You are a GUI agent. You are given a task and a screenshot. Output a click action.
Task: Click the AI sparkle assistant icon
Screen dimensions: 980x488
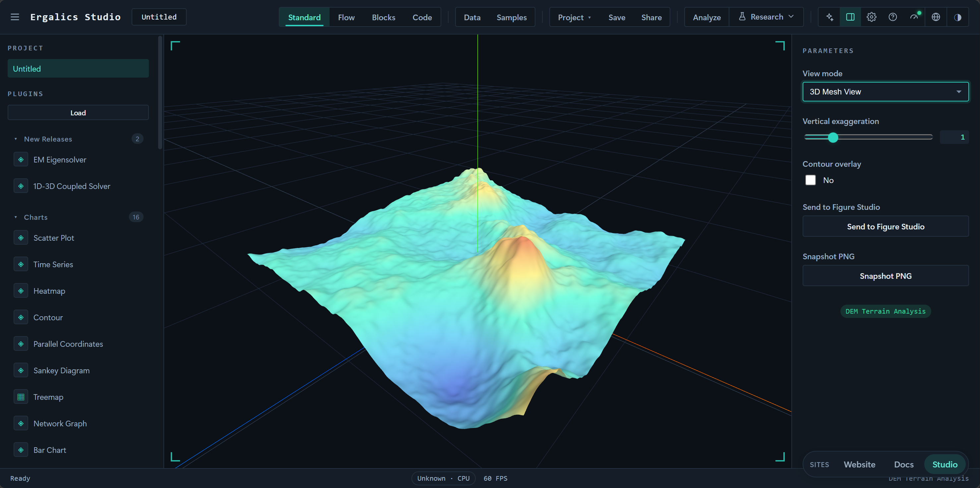point(830,17)
